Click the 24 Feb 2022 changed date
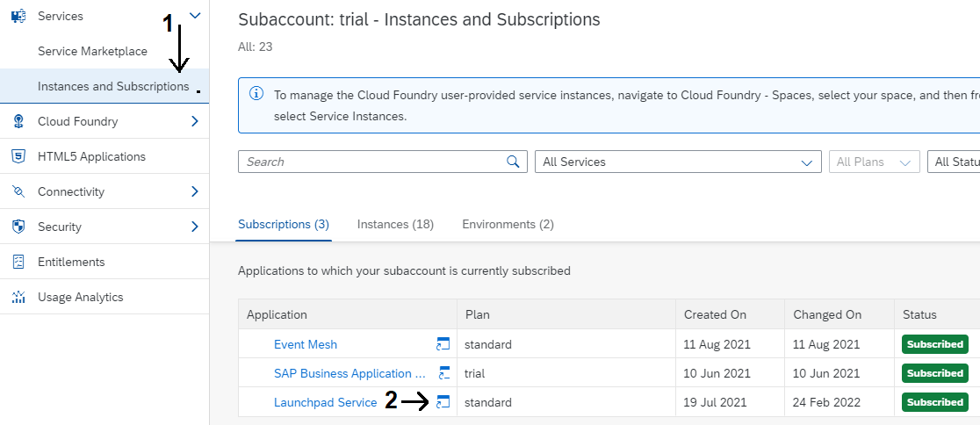This screenshot has width=980, height=425. click(x=827, y=402)
